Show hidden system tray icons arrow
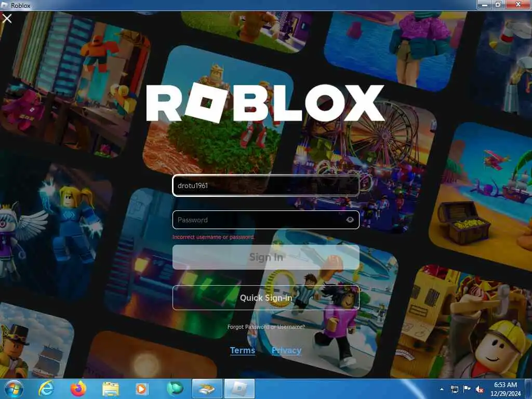 [x=442, y=389]
